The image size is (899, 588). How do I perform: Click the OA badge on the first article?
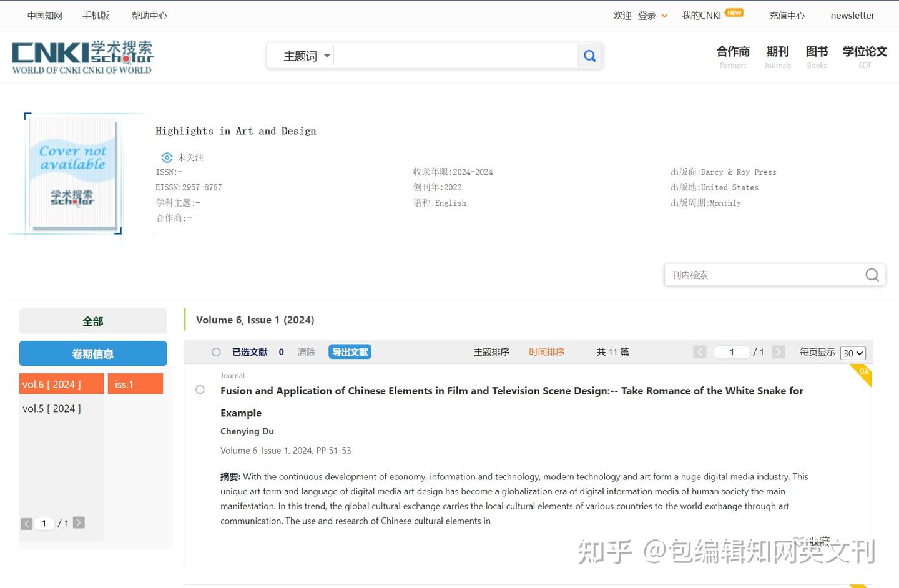pyautogui.click(x=862, y=373)
